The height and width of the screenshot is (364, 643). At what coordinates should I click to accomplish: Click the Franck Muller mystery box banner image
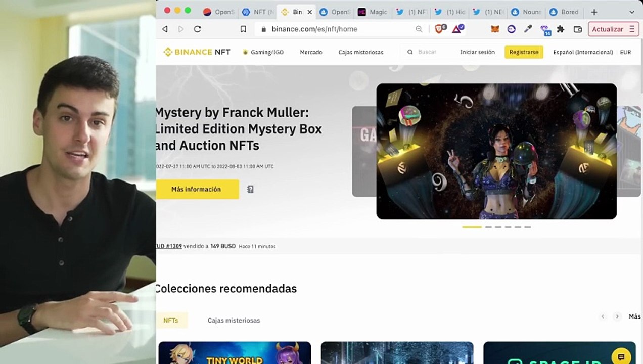tap(496, 151)
